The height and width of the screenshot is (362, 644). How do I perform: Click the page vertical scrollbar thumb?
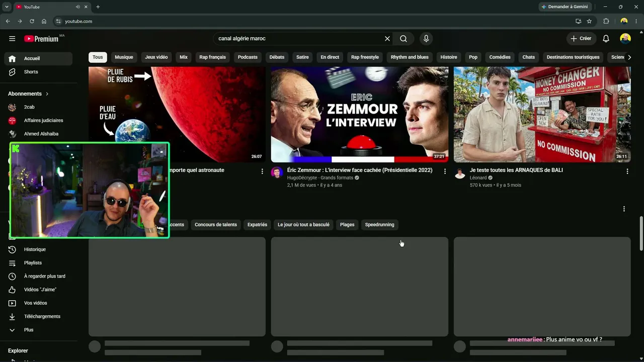pos(640,233)
